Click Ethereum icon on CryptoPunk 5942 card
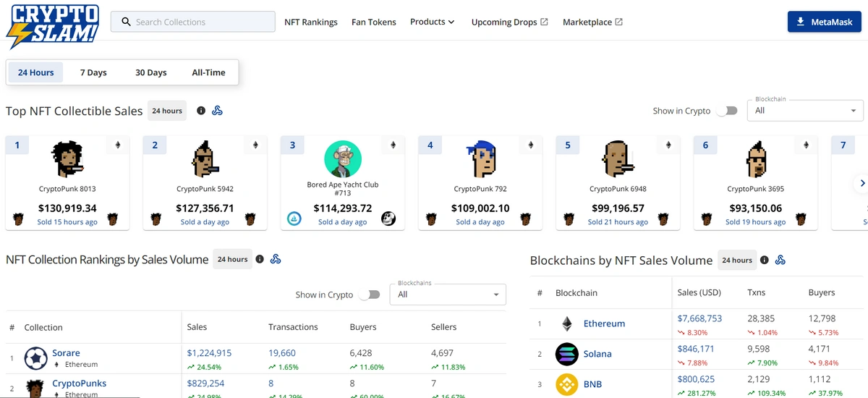 pos(255,145)
